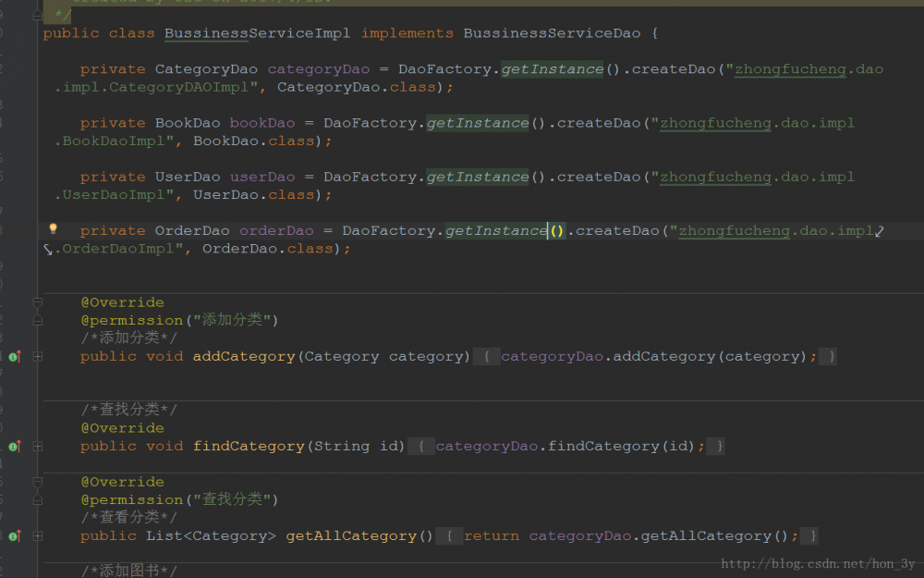
Task: Toggle fold handle next to @permission("添加分类")
Action: pyautogui.click(x=38, y=321)
